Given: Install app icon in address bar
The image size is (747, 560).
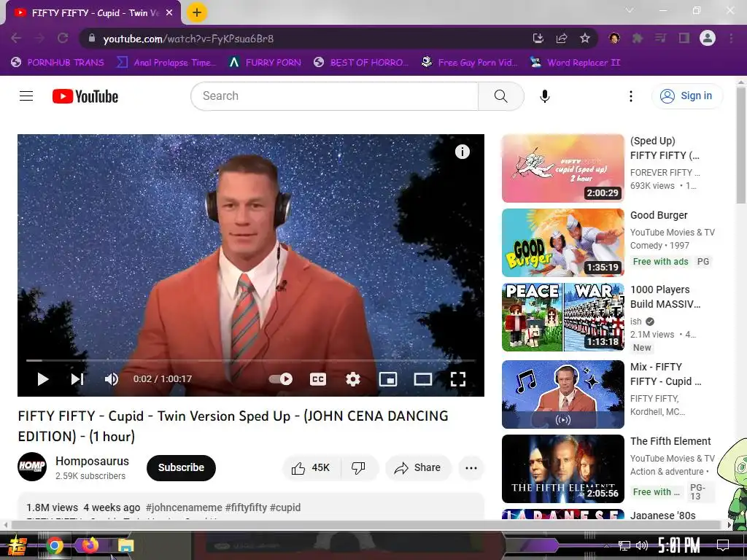Looking at the screenshot, I should click(x=538, y=38).
